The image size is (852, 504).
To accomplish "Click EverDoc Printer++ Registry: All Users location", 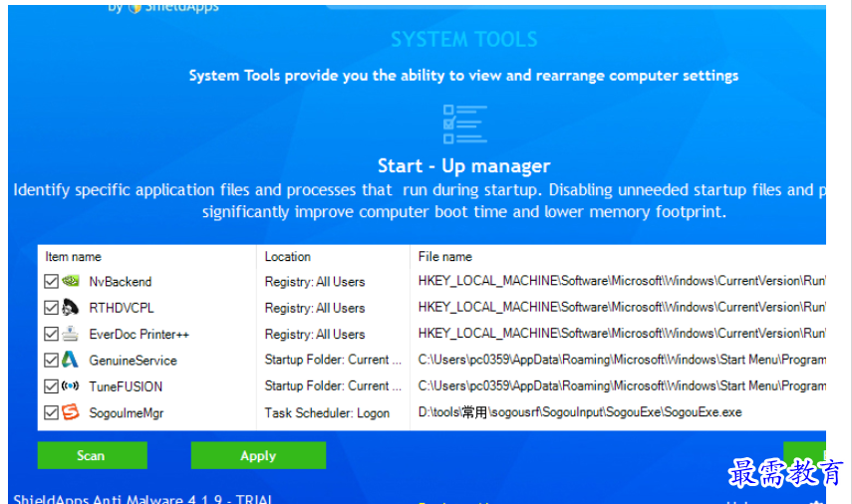I will click(315, 334).
